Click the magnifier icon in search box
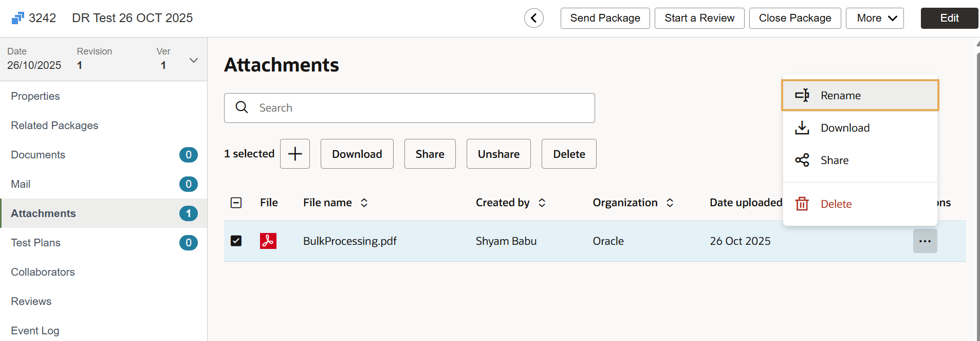The width and height of the screenshot is (980, 341). [242, 107]
